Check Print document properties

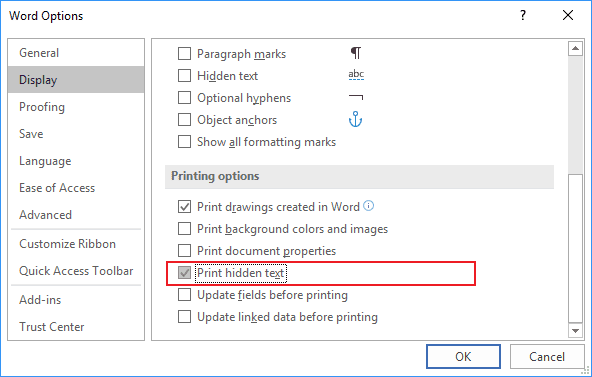[184, 251]
